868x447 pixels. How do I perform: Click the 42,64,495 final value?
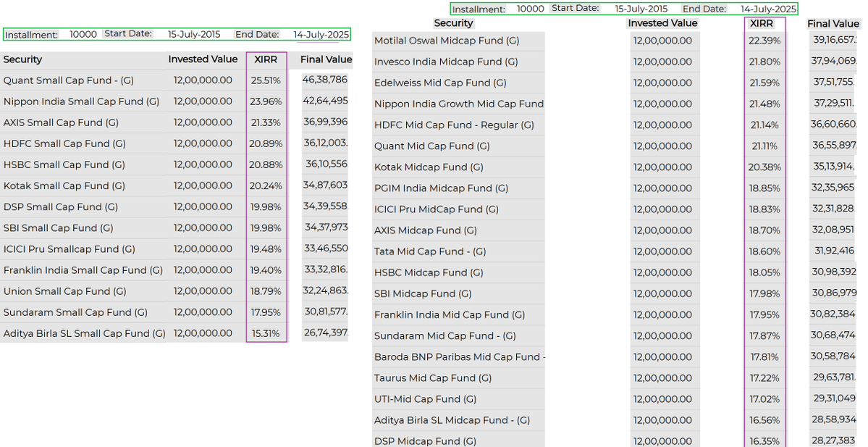click(x=326, y=100)
